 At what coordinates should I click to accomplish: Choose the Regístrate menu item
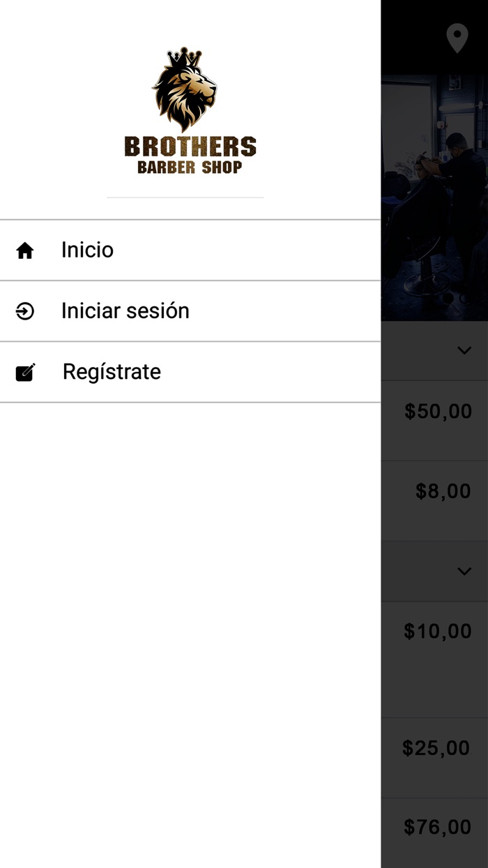tap(112, 372)
